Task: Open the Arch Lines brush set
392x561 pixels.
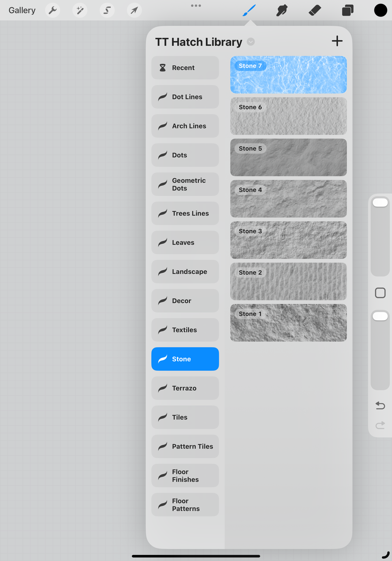Action: click(185, 126)
